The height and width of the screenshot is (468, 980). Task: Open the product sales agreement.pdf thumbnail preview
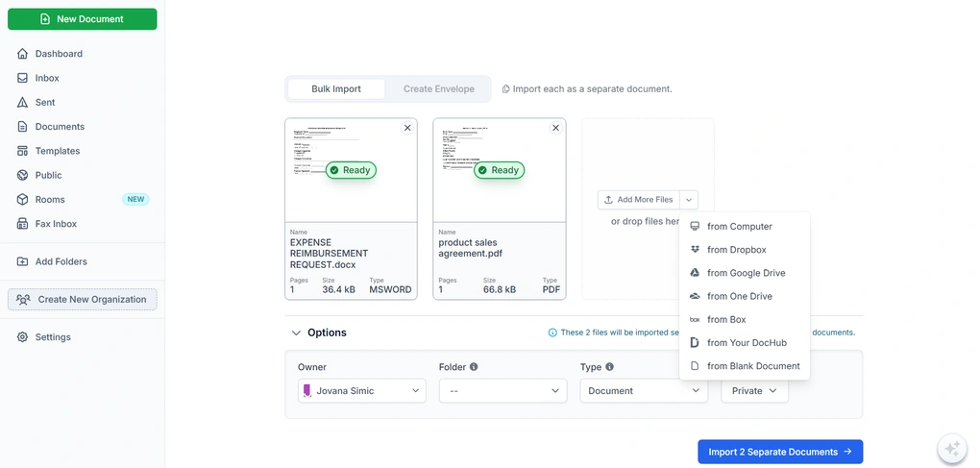point(500,170)
